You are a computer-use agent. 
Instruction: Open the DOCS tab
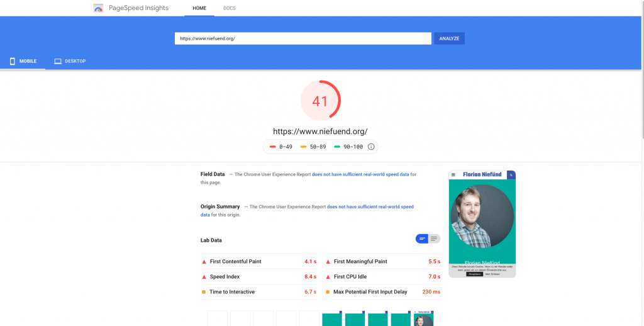[230, 8]
